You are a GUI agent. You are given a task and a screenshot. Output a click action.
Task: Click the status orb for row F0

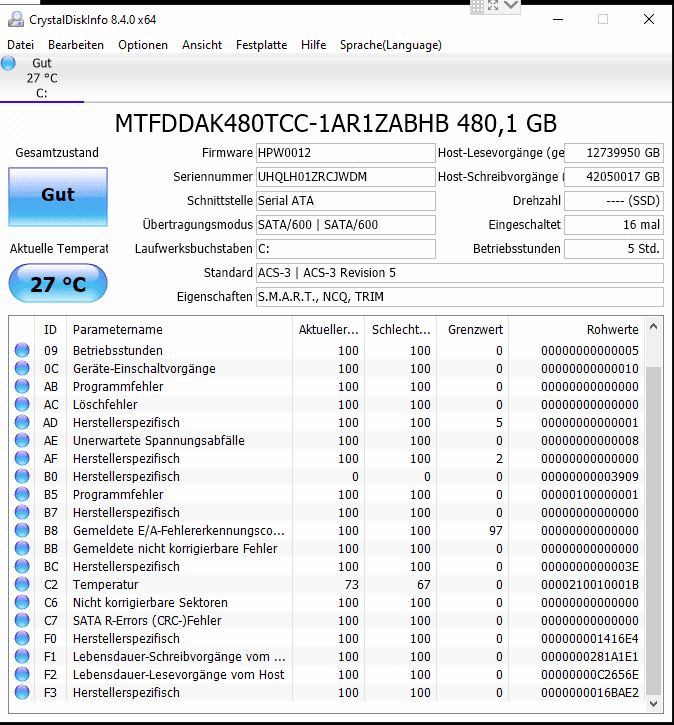pyautogui.click(x=22, y=639)
